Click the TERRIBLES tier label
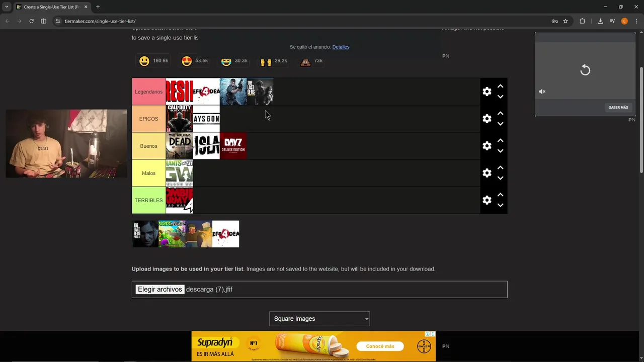This screenshot has width=644, height=362. click(149, 200)
